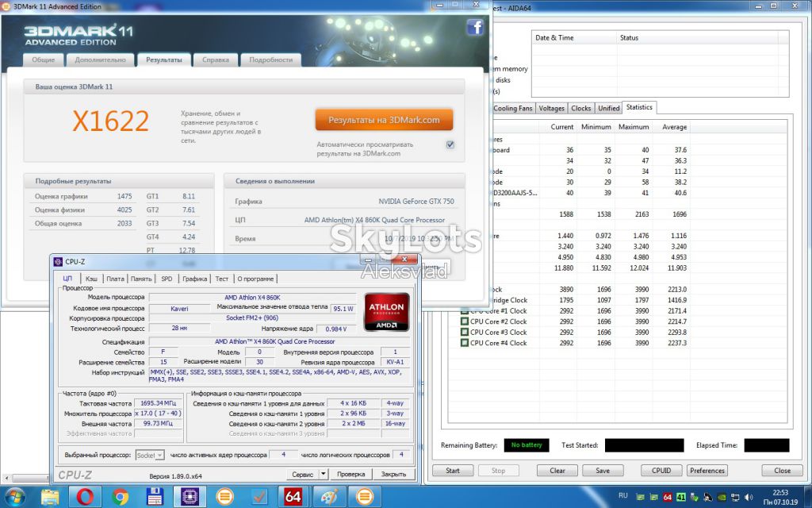This screenshot has width=812, height=508.
Task: Click the orange Результаты на 3DMark.com button
Action: [x=384, y=120]
